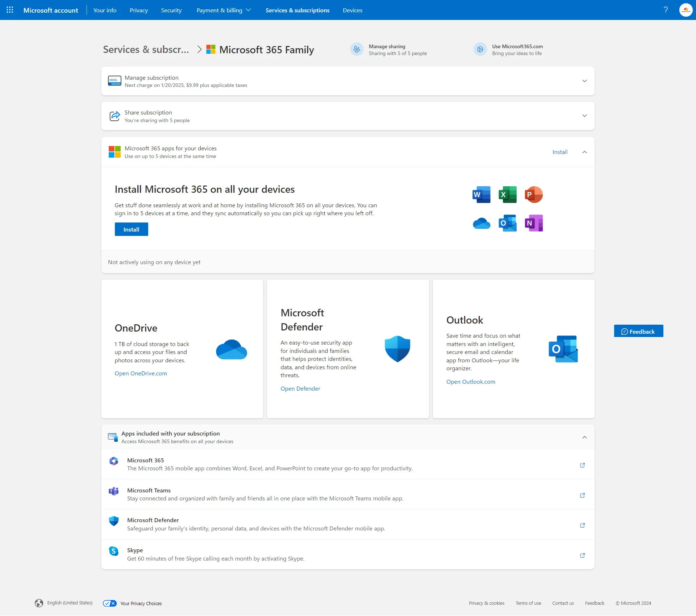Open the PowerPoint icon
Screen dimensions: 696x616
(533, 195)
